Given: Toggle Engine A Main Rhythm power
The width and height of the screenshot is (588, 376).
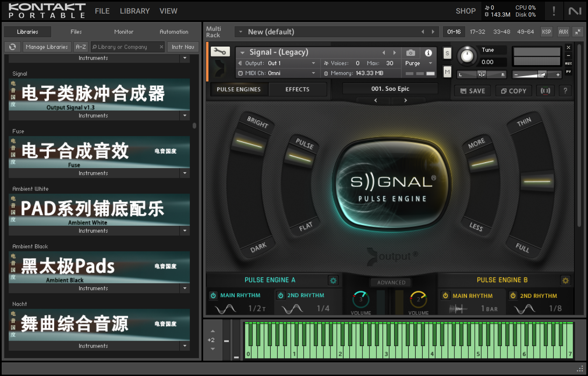Looking at the screenshot, I should click(213, 295).
